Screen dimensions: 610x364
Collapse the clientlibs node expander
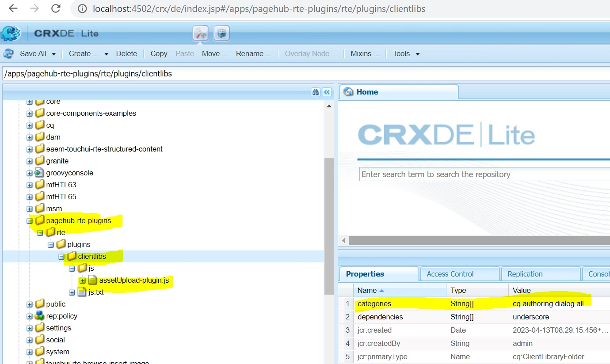pos(61,256)
